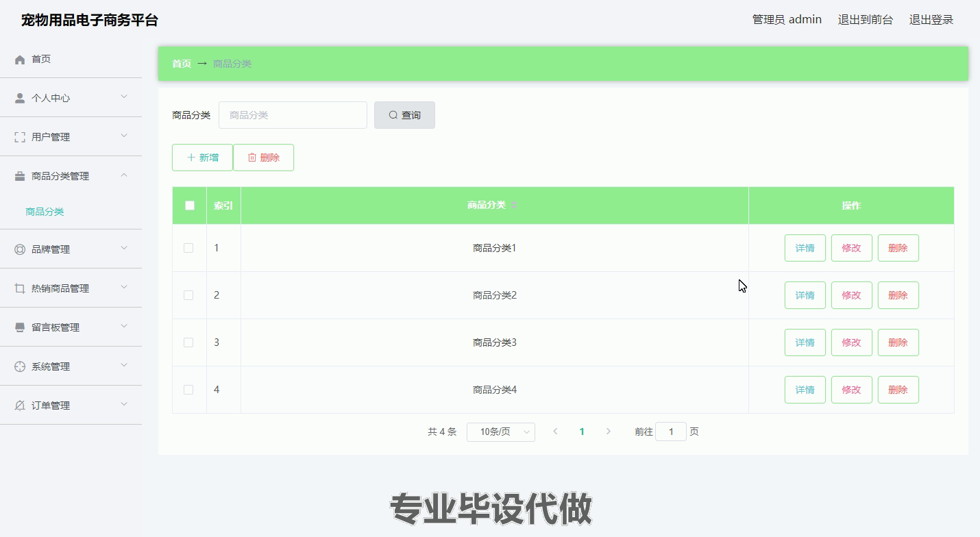Screen dimensions: 980x537
Task: Click the plus icon in the 新增 button
Action: pos(191,158)
